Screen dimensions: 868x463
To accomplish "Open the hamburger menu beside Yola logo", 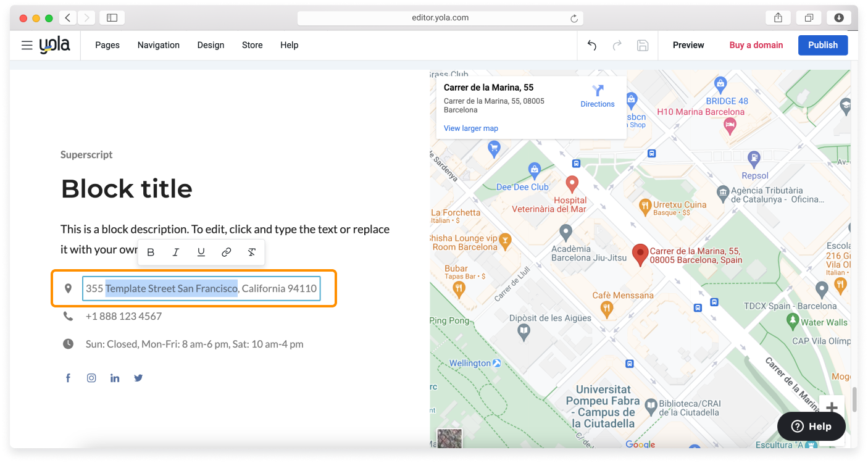I will coord(27,45).
